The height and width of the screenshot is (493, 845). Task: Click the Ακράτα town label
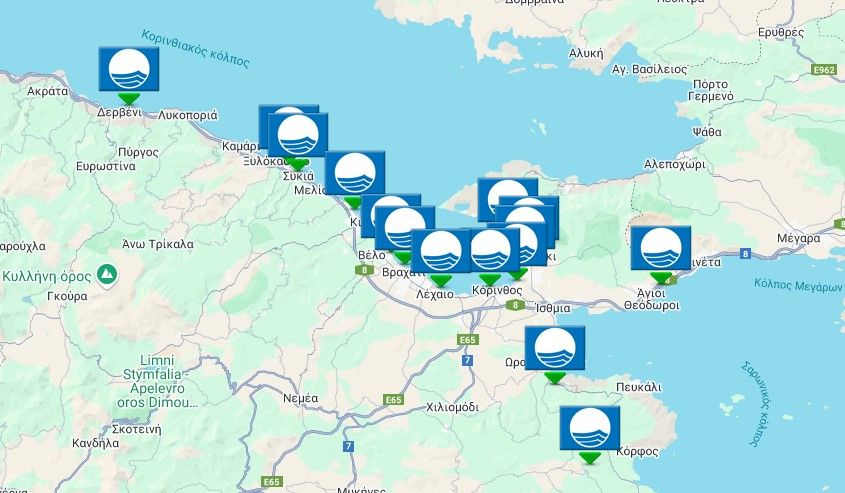tap(48, 91)
